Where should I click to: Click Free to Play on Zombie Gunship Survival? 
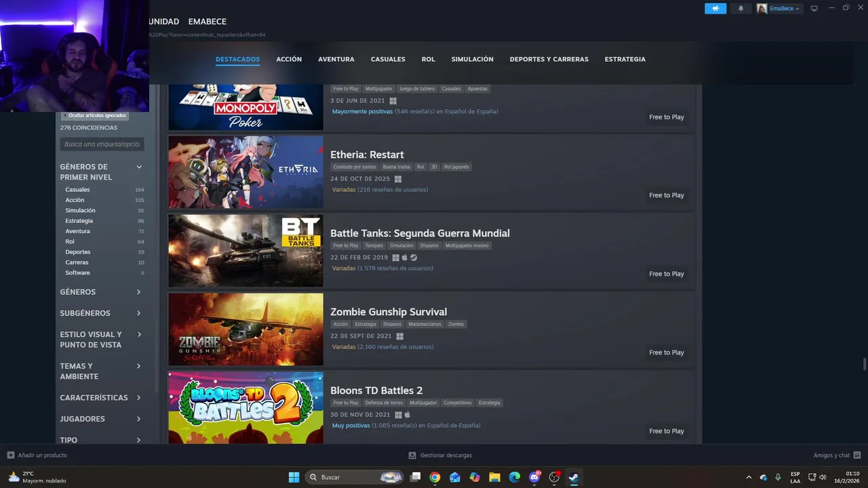[667, 352]
